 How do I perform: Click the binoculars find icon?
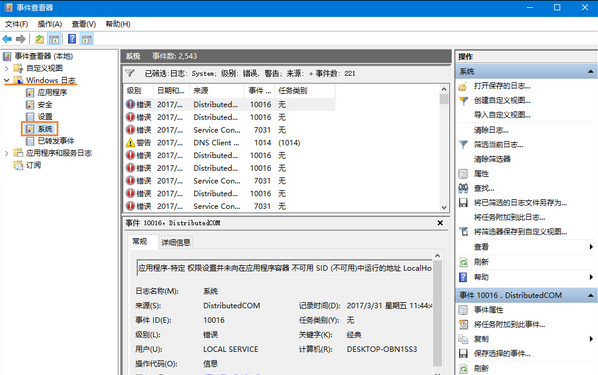pos(463,188)
